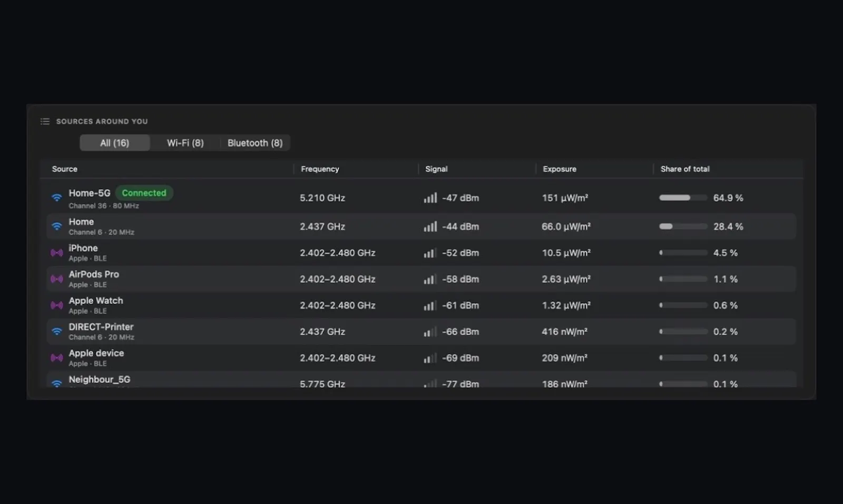Viewport: 843px width, 504px height.
Task: Select the All (16) tab
Action: point(115,143)
